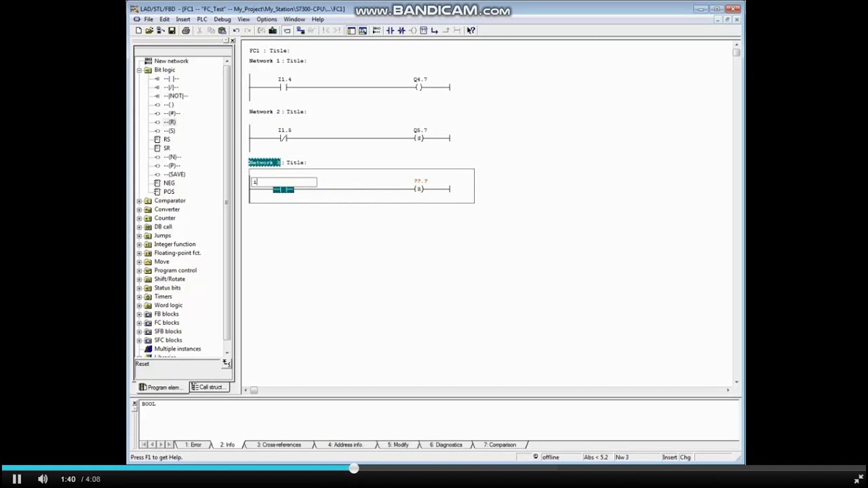Switch to the 1: Error tab
Image resolution: width=868 pixels, height=488 pixels.
pos(193,445)
